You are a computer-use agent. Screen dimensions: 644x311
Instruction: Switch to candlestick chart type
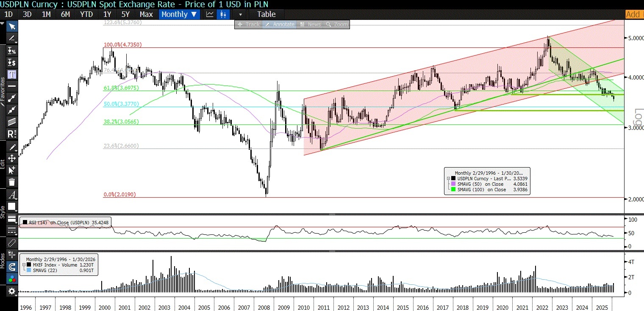223,14
